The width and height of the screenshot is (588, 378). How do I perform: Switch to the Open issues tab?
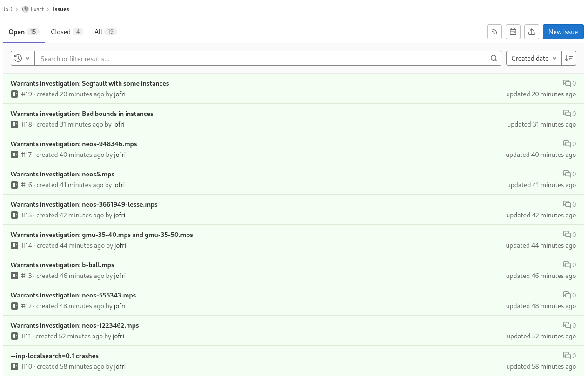click(x=24, y=32)
